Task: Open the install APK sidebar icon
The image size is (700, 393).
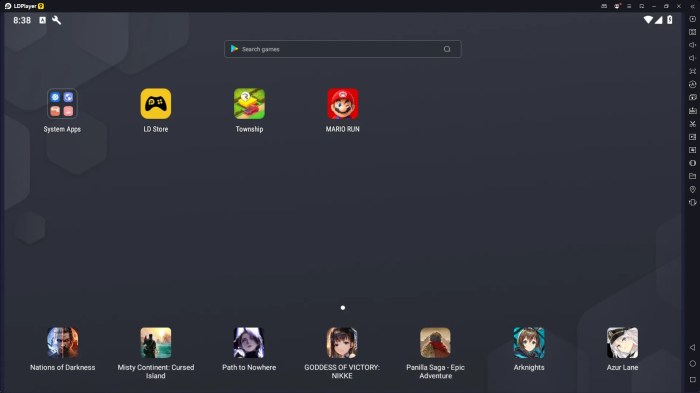Action: click(692, 111)
